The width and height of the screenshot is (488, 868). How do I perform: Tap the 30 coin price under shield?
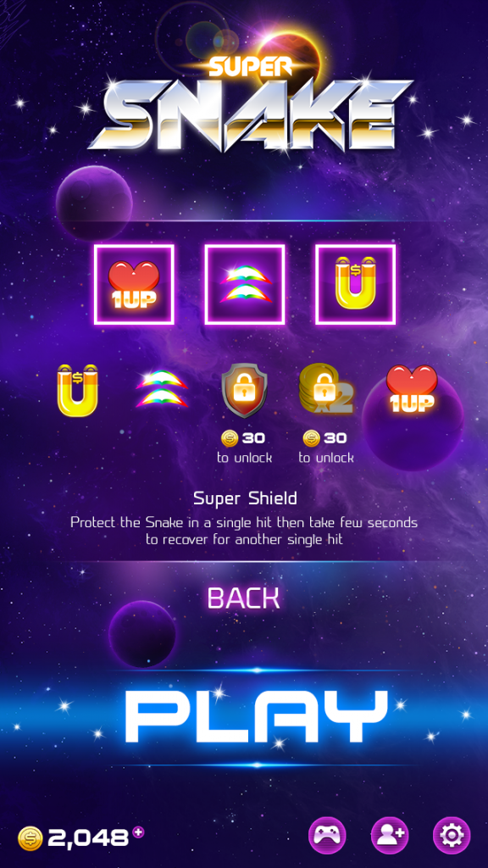243,438
